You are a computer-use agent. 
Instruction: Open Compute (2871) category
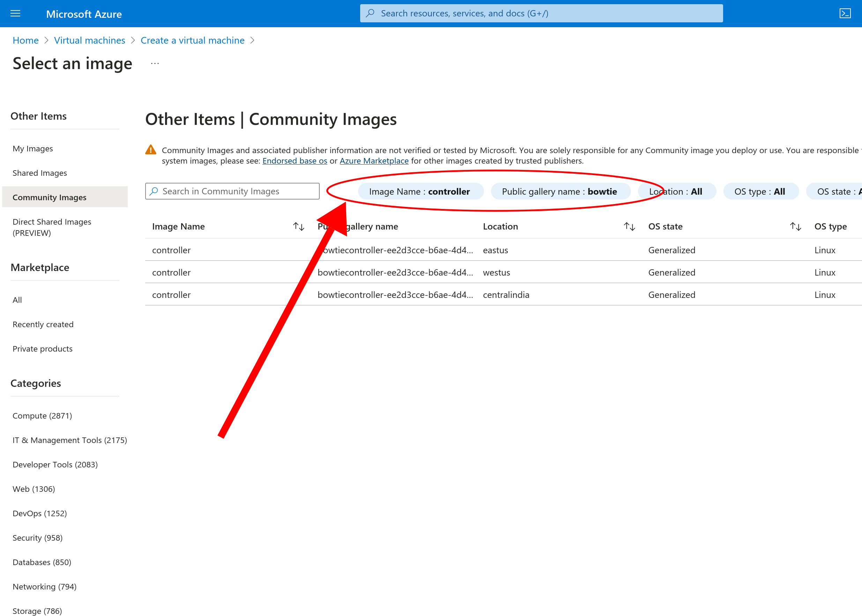coord(42,416)
